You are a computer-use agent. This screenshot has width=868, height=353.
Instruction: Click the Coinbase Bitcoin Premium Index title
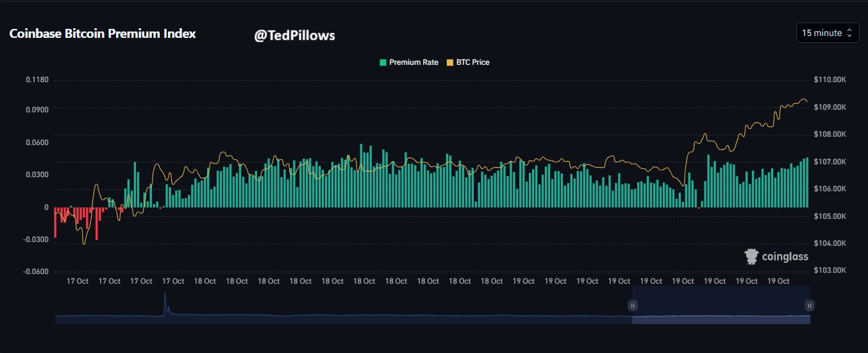click(103, 34)
